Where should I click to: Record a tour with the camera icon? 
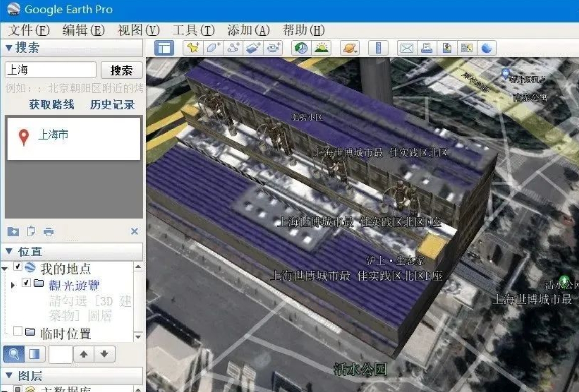273,48
